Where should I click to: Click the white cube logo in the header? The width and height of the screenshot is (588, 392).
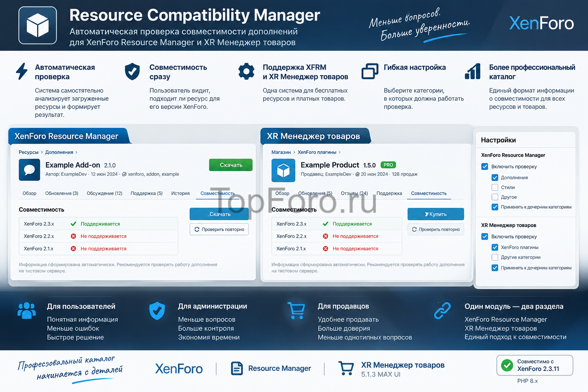(38, 25)
